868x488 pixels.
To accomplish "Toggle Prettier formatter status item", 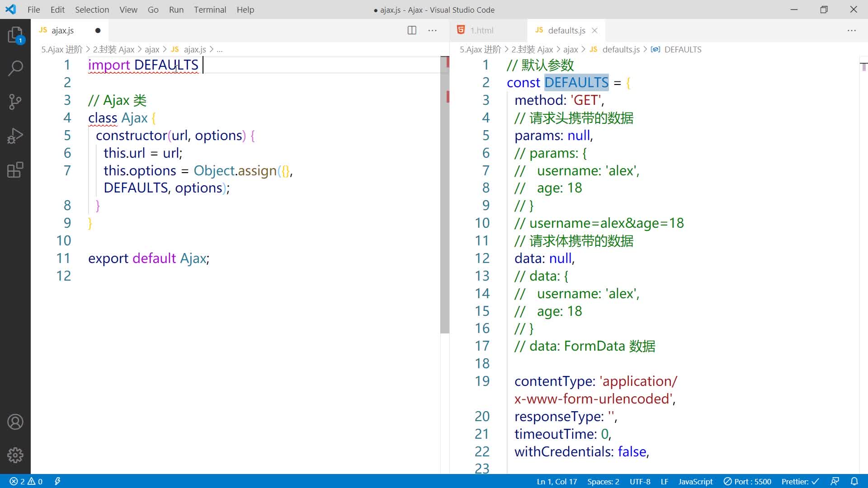I will pos(800,482).
